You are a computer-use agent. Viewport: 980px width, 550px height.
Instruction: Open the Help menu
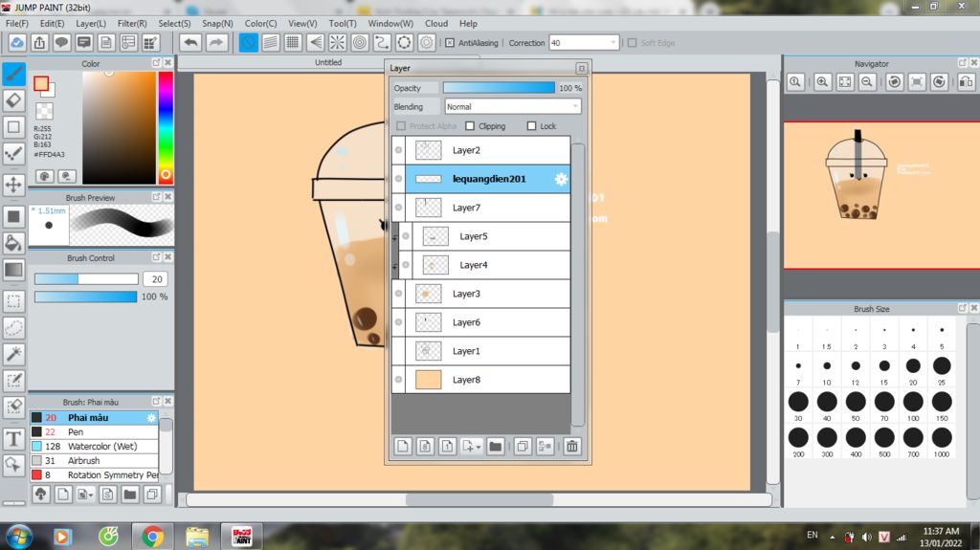[468, 23]
